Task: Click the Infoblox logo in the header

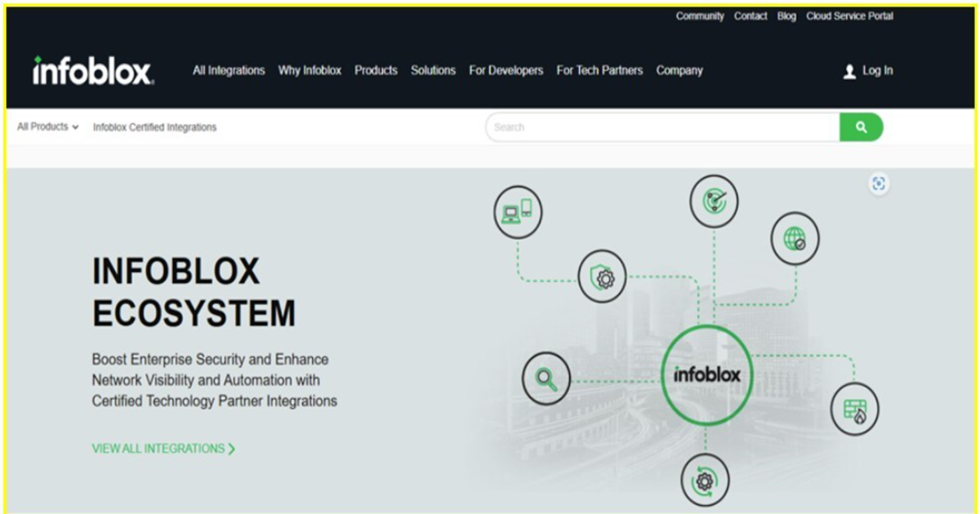Action: [x=93, y=71]
